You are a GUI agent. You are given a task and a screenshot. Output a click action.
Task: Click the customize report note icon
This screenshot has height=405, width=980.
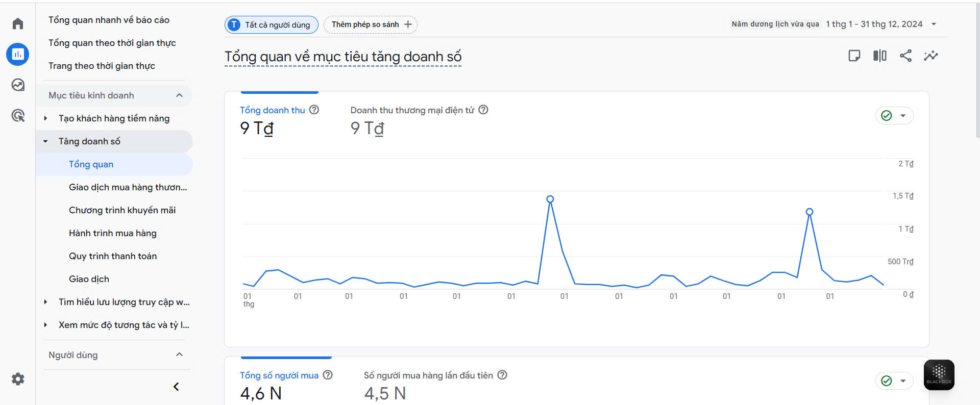point(854,56)
